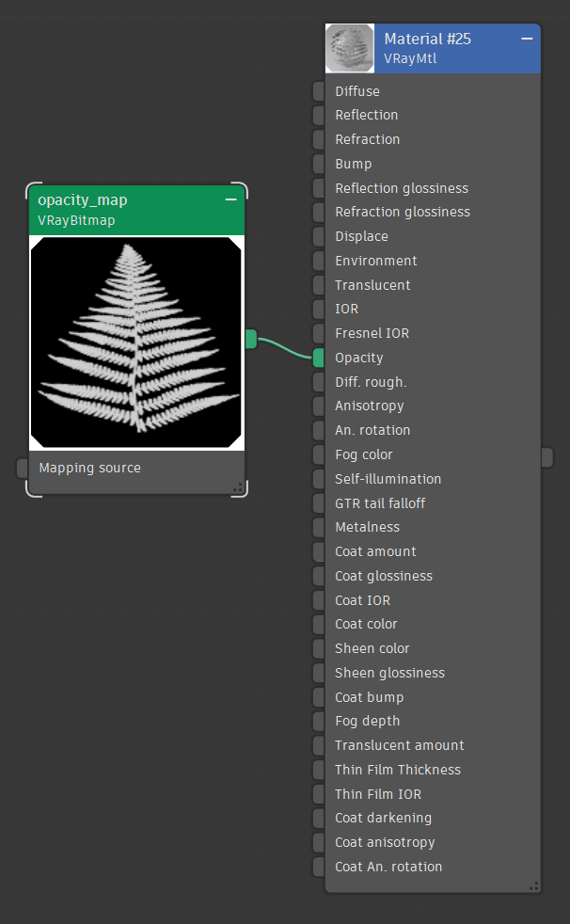Click the fern bitmap preview image
Image resolution: width=570 pixels, height=924 pixels.
click(x=136, y=343)
